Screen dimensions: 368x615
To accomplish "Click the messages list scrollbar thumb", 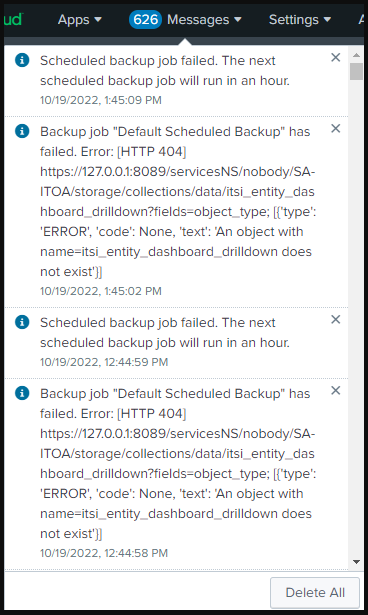I will pyautogui.click(x=356, y=71).
